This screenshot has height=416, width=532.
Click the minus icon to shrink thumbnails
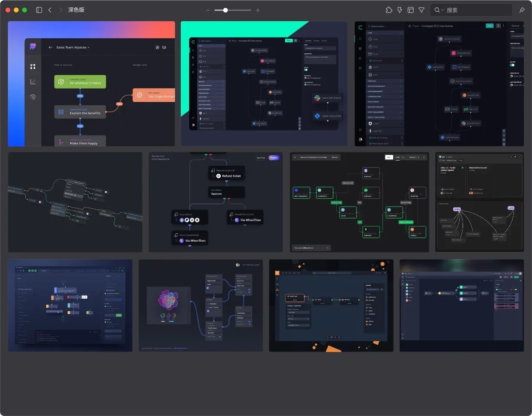click(x=208, y=10)
